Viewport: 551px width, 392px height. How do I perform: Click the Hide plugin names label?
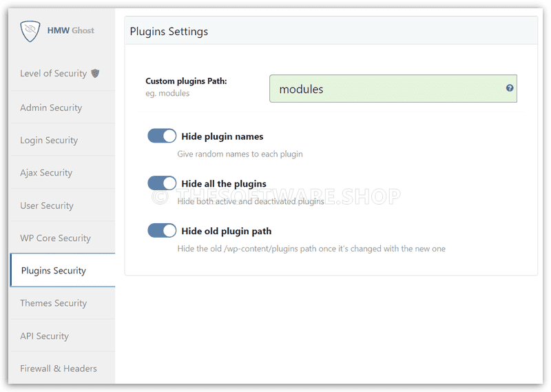coord(222,136)
